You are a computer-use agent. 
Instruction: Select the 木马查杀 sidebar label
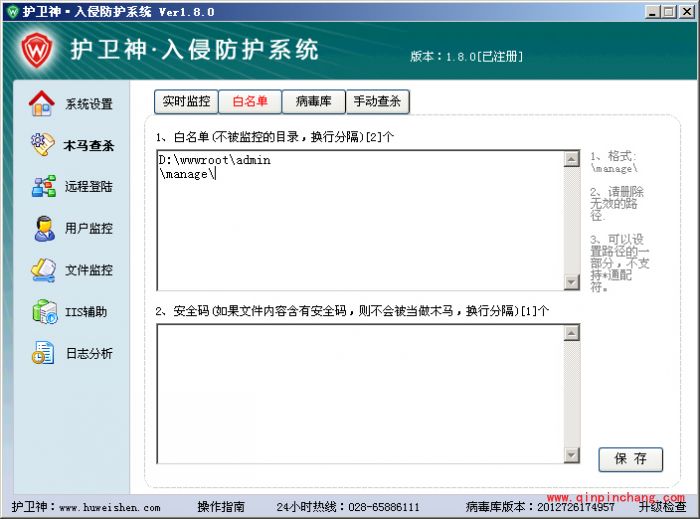[x=89, y=145]
